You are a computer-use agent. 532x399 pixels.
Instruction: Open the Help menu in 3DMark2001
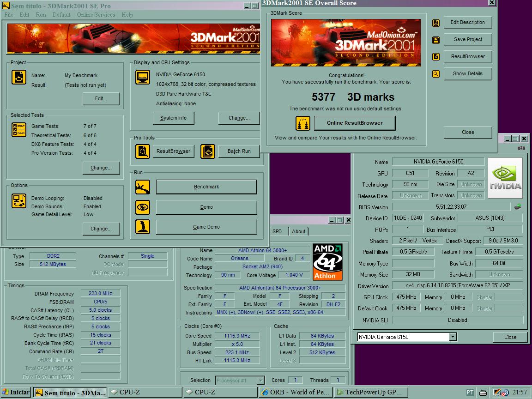coord(127,15)
